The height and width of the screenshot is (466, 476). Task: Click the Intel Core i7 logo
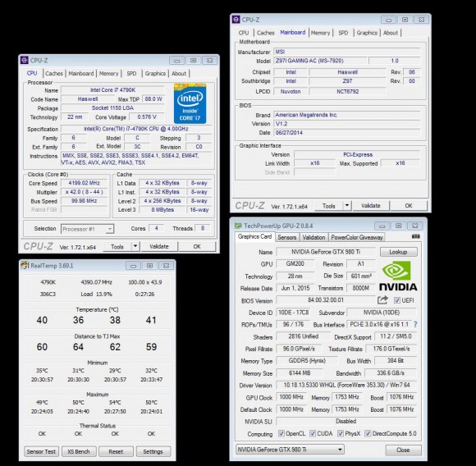[190, 103]
